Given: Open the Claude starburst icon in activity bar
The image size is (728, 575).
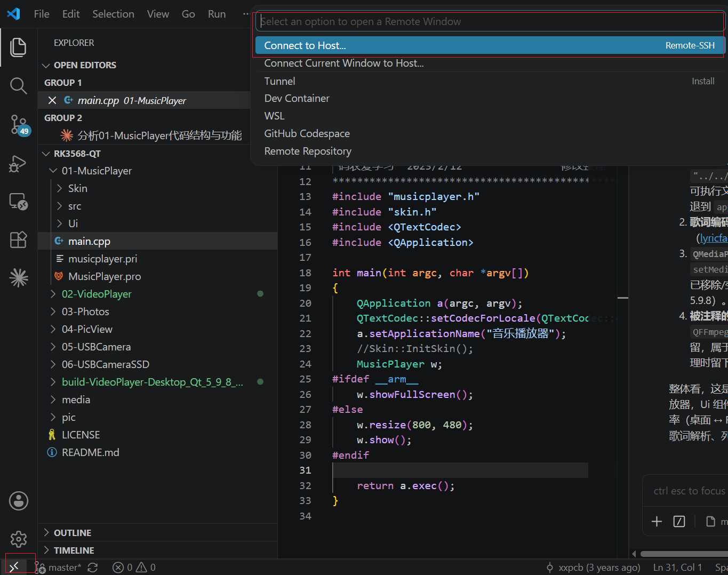Looking at the screenshot, I should coord(18,277).
